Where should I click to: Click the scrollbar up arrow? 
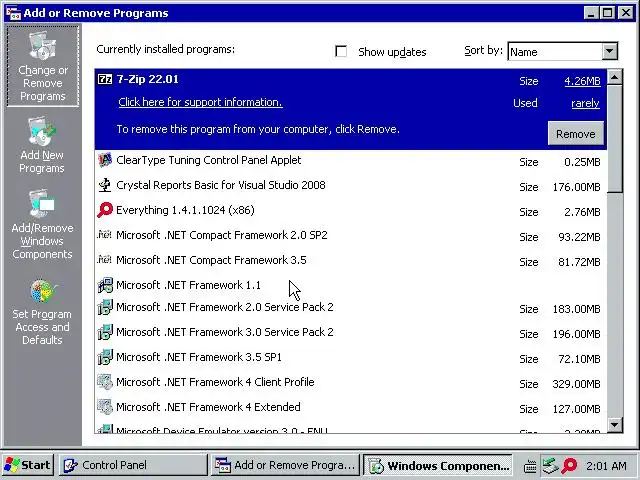pos(615,77)
